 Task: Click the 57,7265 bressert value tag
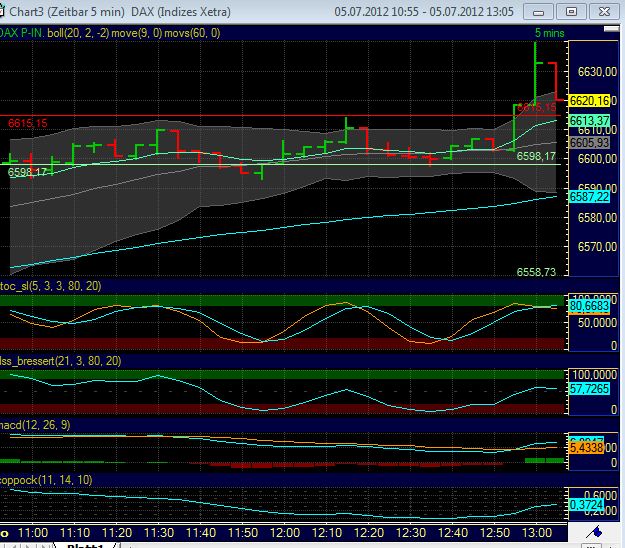(589, 389)
